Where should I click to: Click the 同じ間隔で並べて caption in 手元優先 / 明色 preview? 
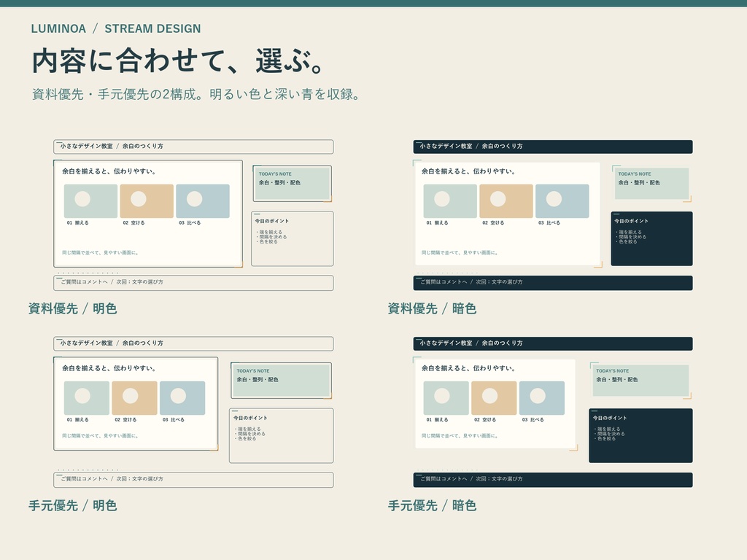click(101, 436)
